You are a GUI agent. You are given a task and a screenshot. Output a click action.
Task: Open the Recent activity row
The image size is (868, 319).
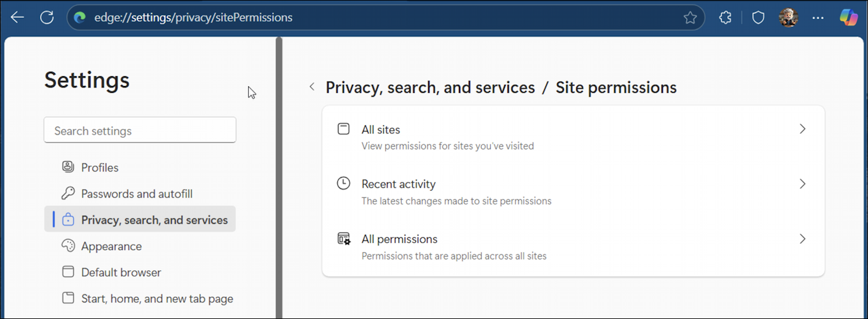tap(573, 191)
